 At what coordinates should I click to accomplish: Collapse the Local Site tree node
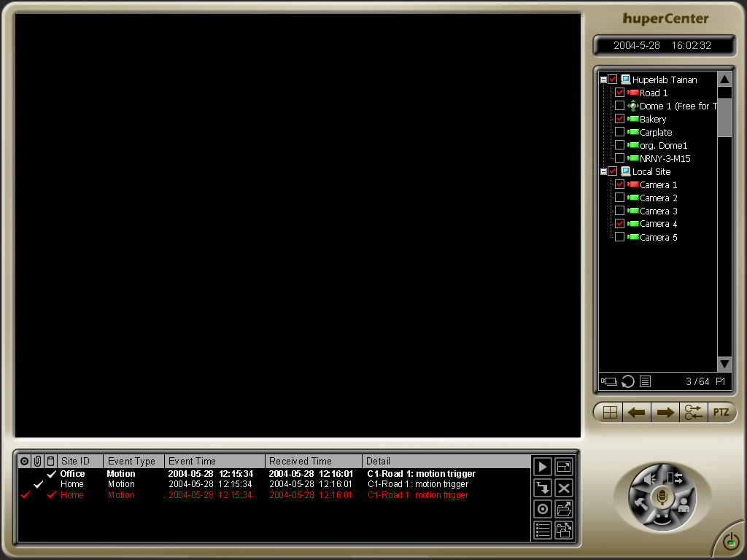coord(603,171)
